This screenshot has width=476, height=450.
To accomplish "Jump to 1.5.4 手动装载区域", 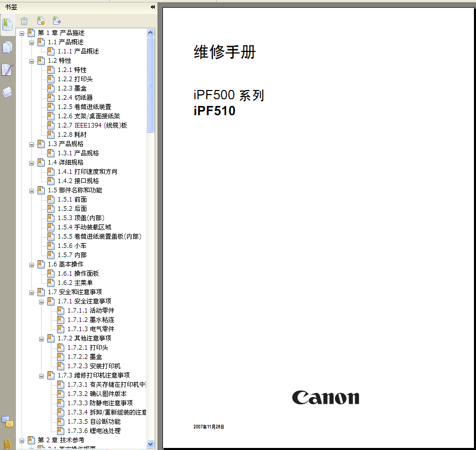I will (x=84, y=227).
